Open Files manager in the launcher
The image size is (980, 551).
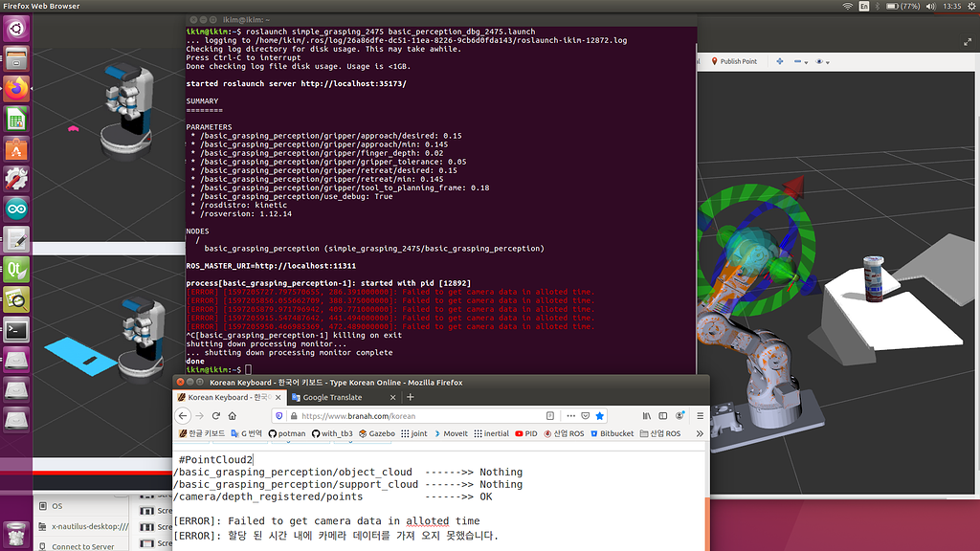coord(16,58)
